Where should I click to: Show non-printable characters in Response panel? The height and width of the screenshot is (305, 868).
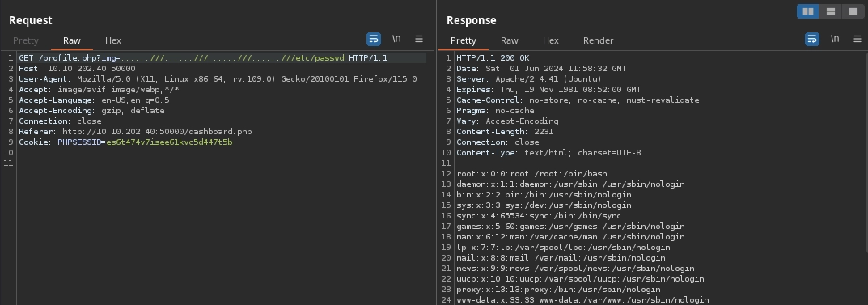835,40
